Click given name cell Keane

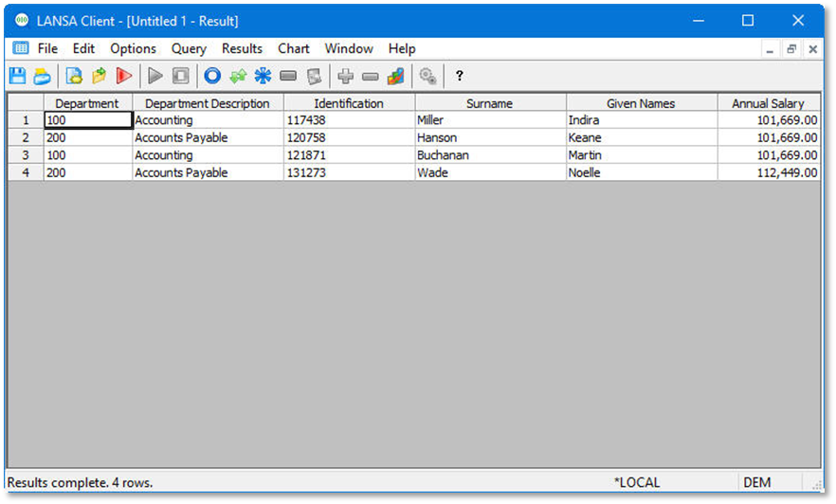642,137
